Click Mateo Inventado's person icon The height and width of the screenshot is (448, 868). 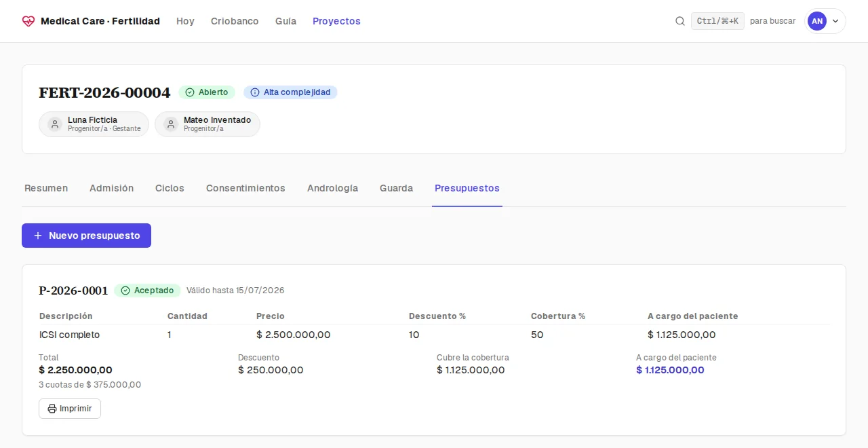(171, 124)
